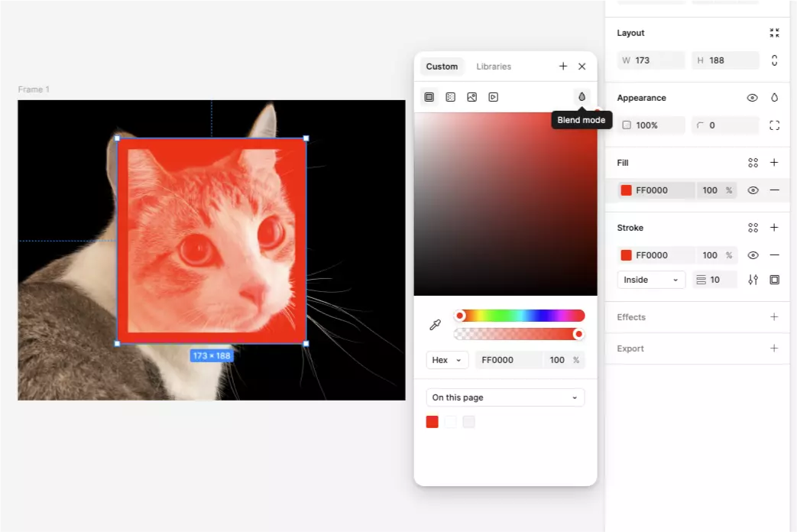Select the solid fill type icon

click(x=429, y=97)
